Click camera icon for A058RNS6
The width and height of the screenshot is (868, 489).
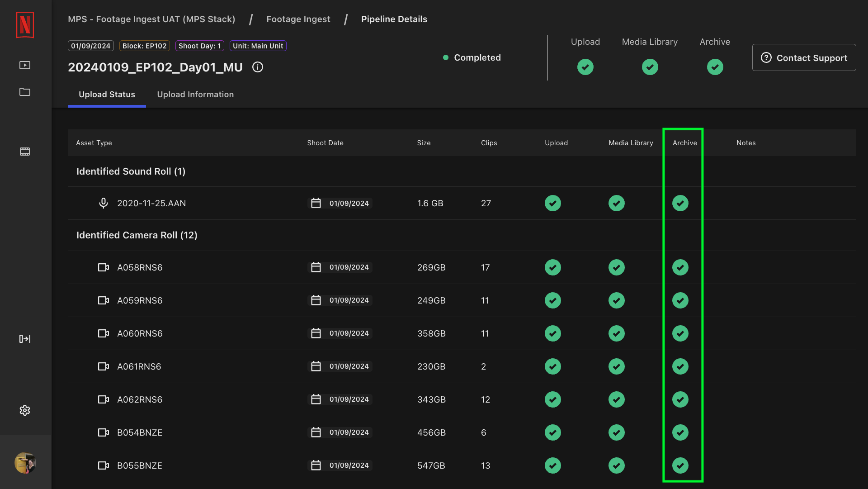click(x=104, y=267)
